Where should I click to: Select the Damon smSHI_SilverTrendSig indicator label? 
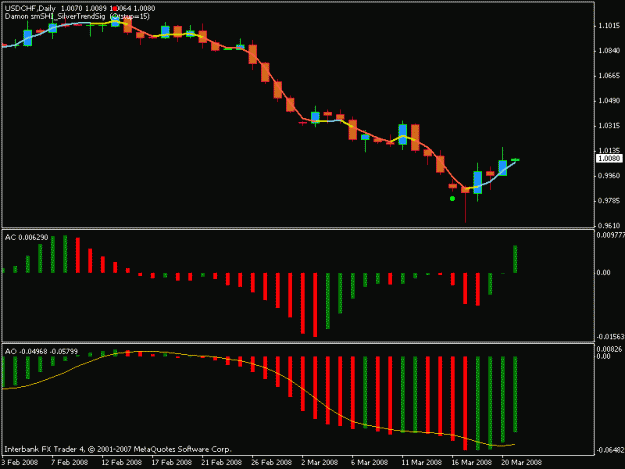pos(77,17)
